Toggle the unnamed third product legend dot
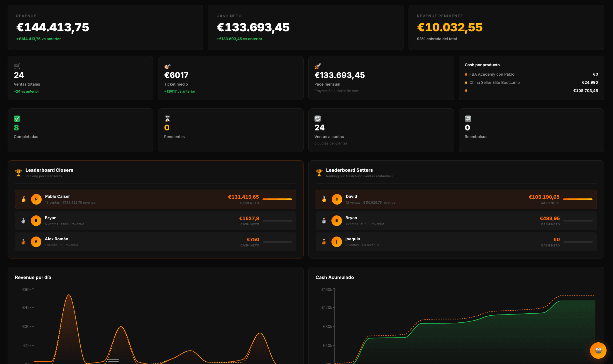Viewport: 613px width, 364px height. point(466,91)
